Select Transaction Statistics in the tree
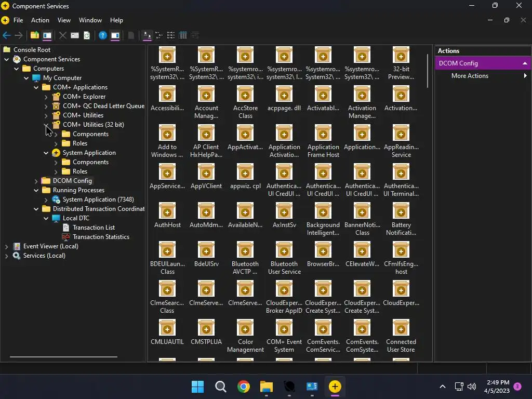The height and width of the screenshot is (399, 532). pyautogui.click(x=101, y=237)
